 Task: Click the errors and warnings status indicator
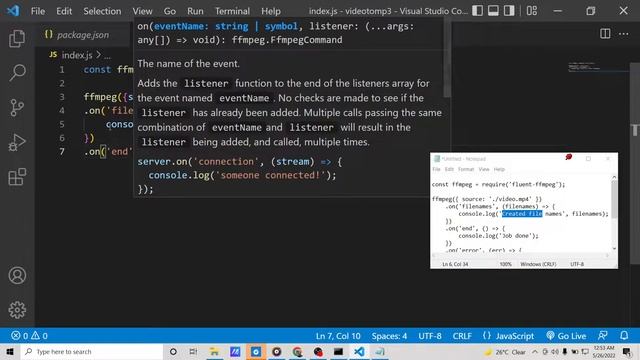(x=29, y=336)
